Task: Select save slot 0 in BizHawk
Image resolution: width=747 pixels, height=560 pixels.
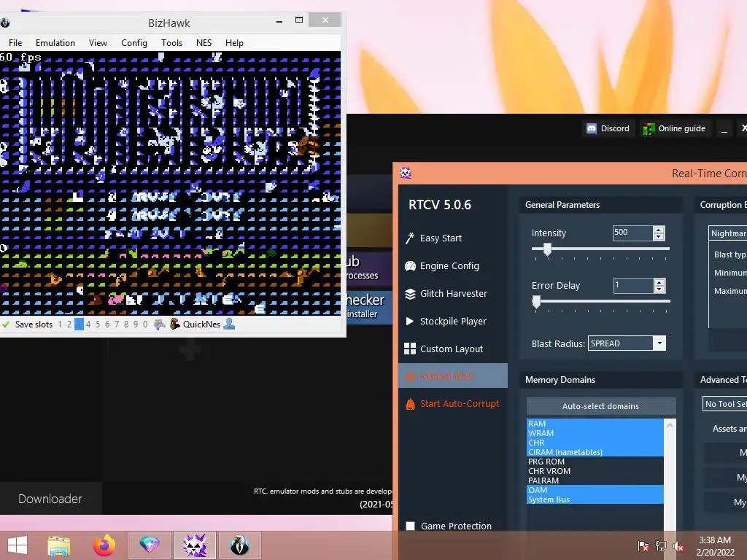Action: 145,324
